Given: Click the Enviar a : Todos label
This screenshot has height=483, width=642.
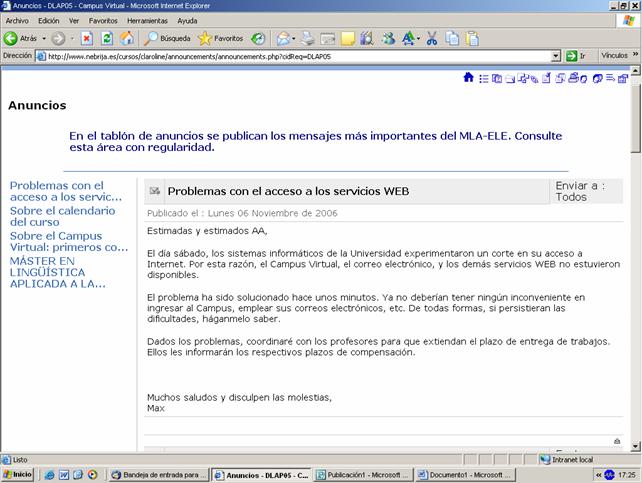Looking at the screenshot, I should pyautogui.click(x=580, y=191).
